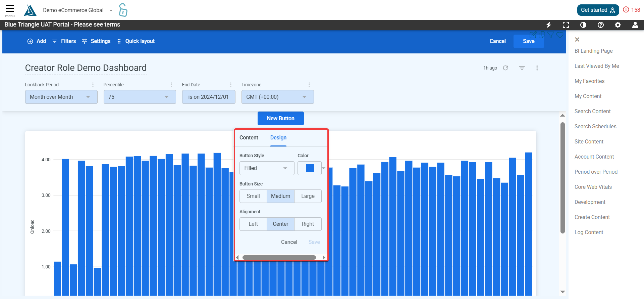Screen dimensions: 644x299
Task: Click the Get started button
Action: pos(598,10)
